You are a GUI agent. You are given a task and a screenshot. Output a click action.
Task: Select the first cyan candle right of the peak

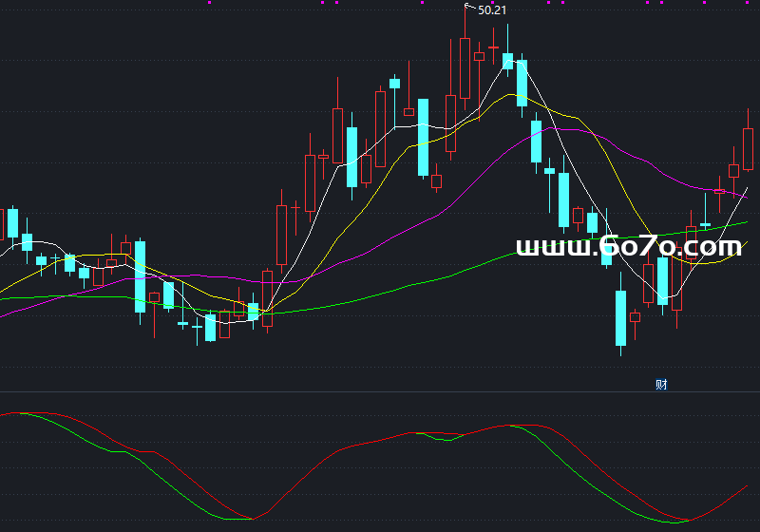tap(507, 61)
